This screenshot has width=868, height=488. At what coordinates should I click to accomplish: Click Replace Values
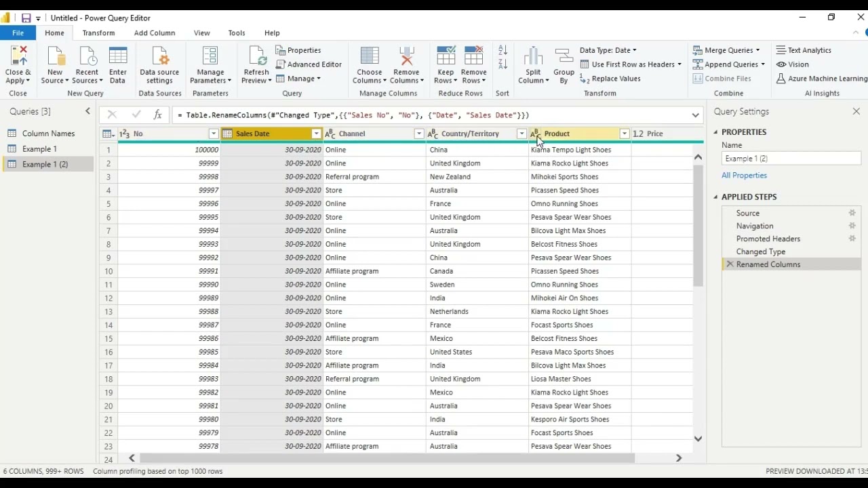(610, 79)
